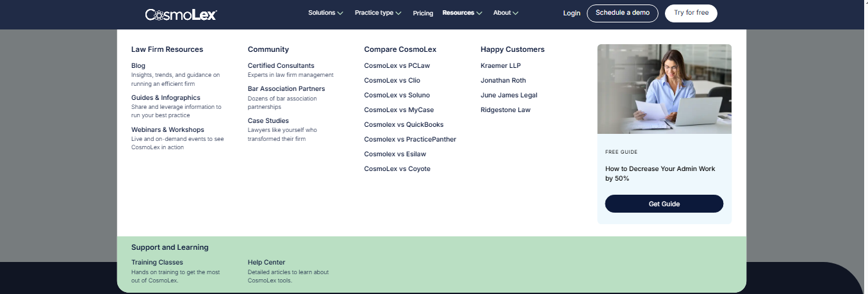
Task: Open the Help Center link
Action: coord(266,262)
